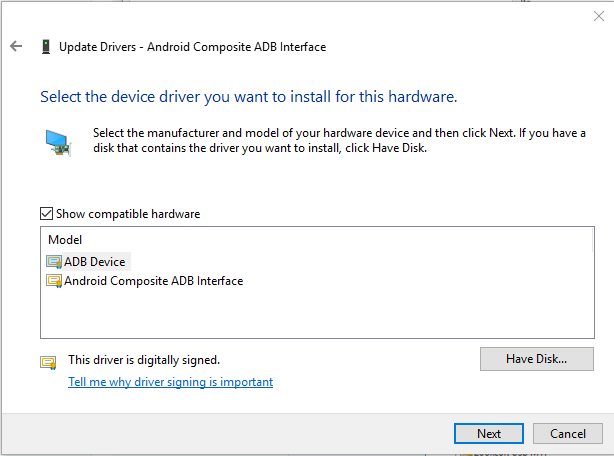Uncheck Show compatible hardware

pos(46,213)
